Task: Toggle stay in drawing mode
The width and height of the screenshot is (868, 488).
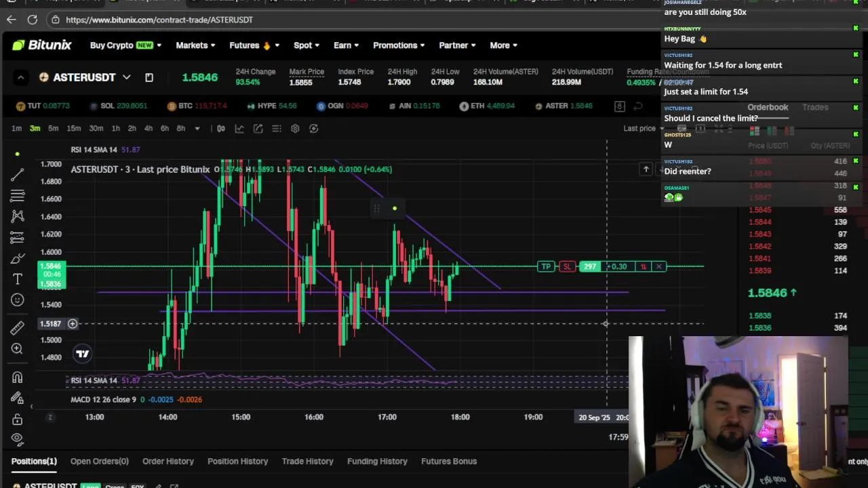Action: (18, 398)
